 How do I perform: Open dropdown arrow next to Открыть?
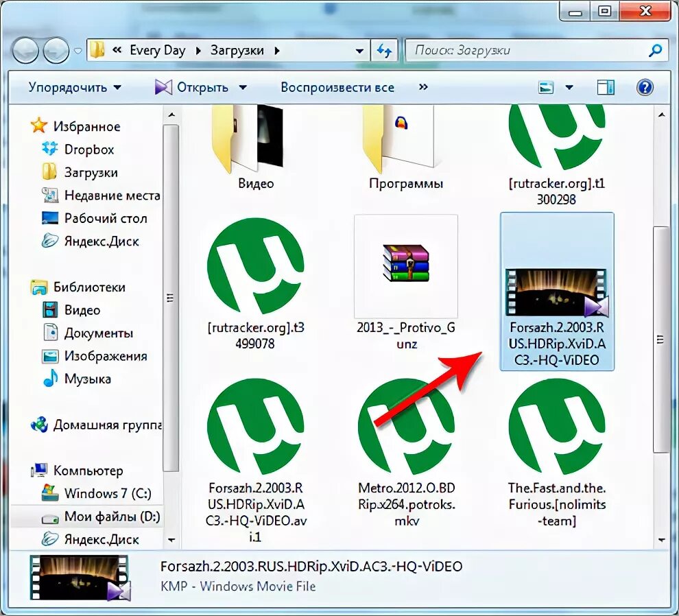click(243, 88)
